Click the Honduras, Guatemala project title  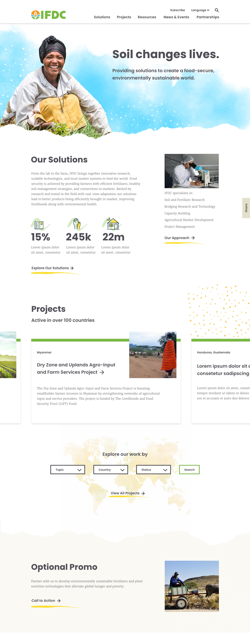click(223, 370)
